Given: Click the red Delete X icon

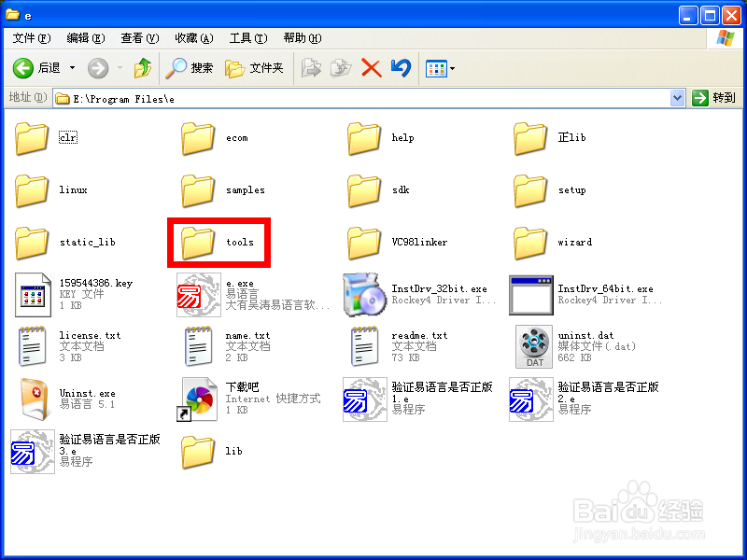Looking at the screenshot, I should [371, 68].
